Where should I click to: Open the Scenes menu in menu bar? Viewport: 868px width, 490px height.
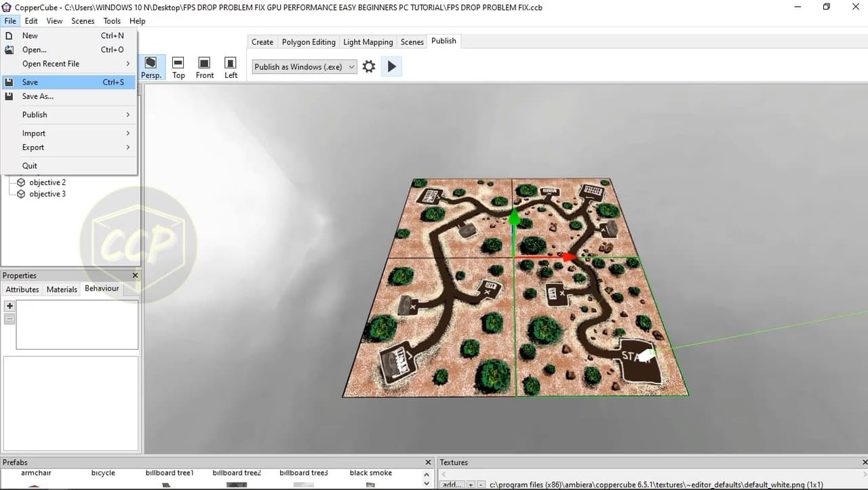(x=83, y=21)
